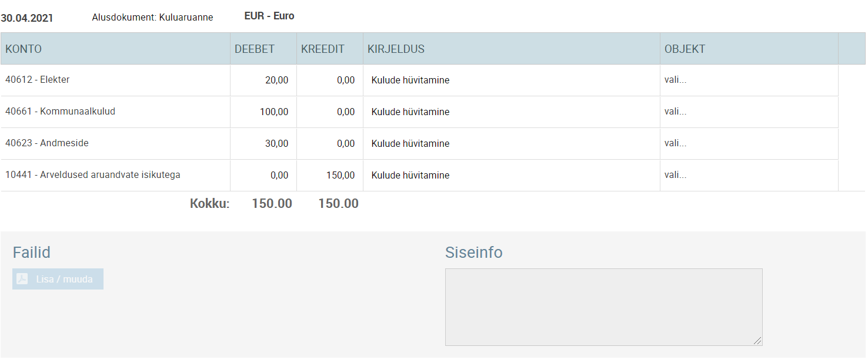This screenshot has height=360, width=868.
Task: Click the Andmeside description field
Action: coord(410,144)
